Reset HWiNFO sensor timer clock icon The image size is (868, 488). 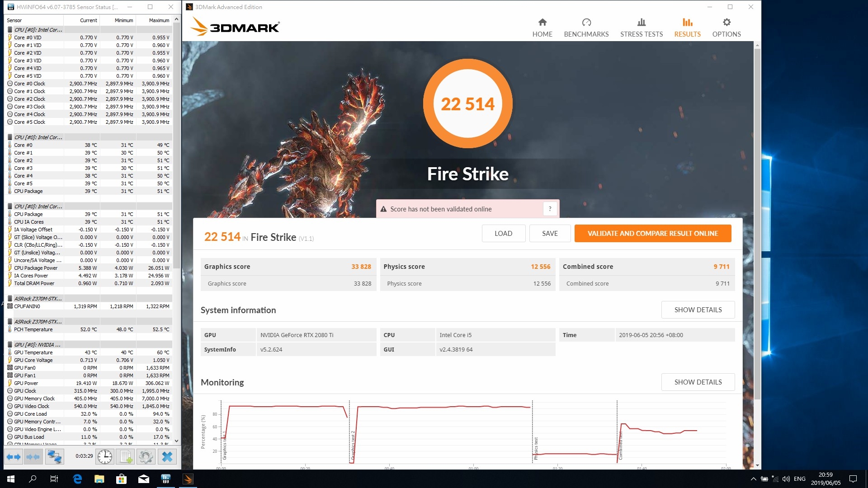click(x=105, y=457)
